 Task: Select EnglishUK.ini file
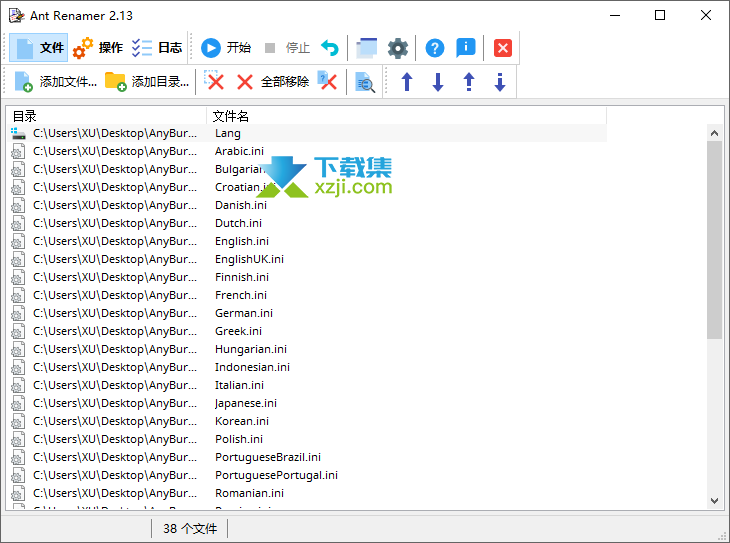click(249, 259)
